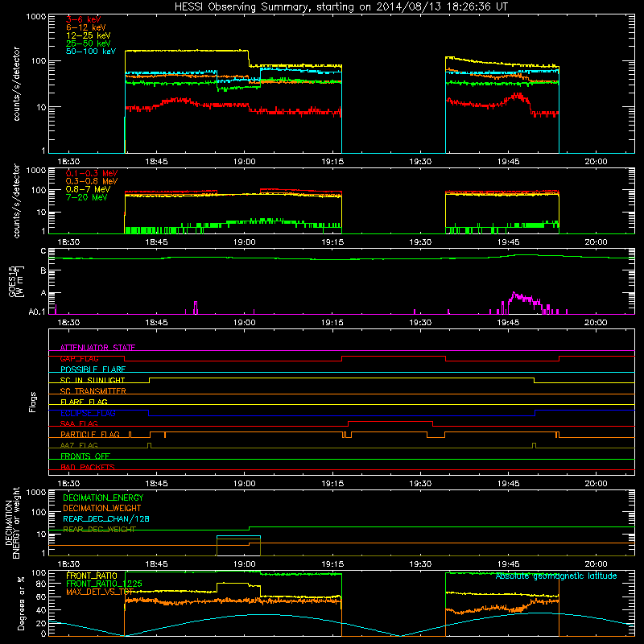The image size is (644, 644).
Task: Click the C flare class tick label
Action: click(43, 251)
